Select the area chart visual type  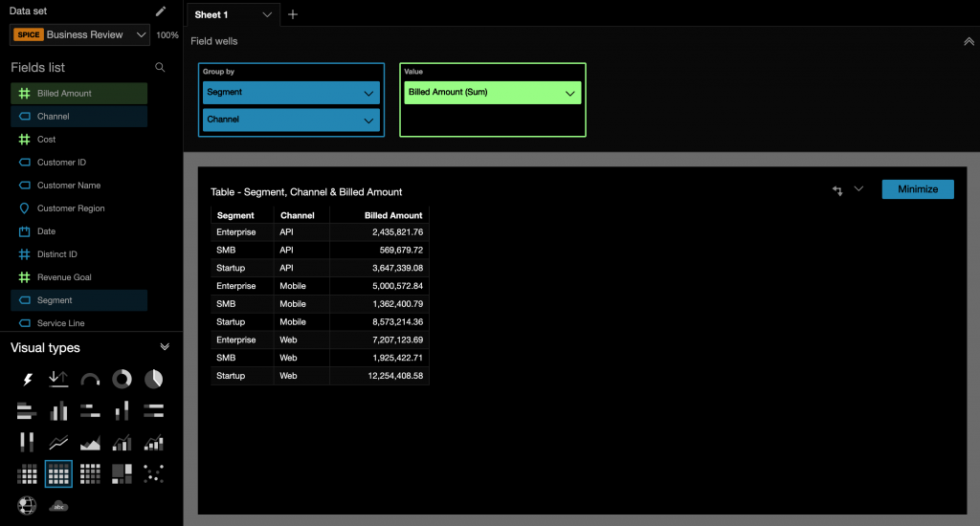tap(90, 442)
